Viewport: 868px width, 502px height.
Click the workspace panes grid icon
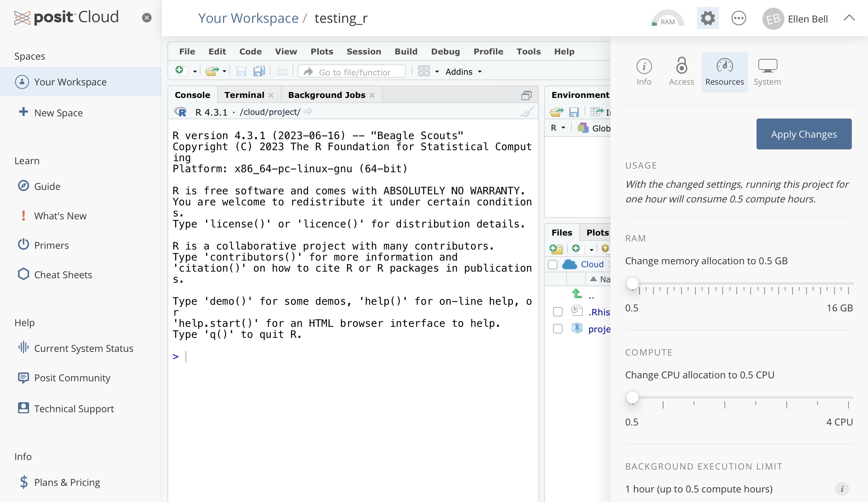[x=424, y=71]
